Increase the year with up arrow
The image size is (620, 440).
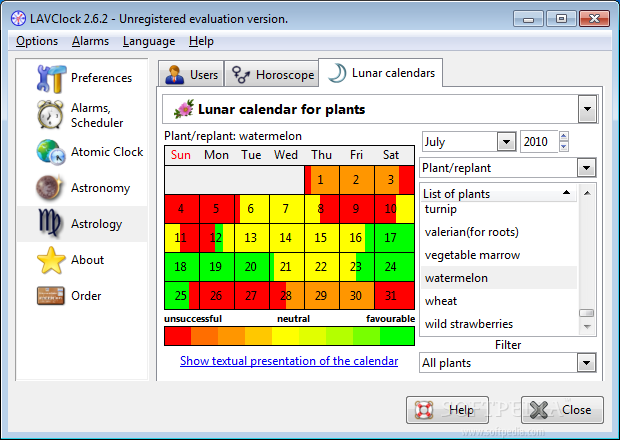coord(564,136)
